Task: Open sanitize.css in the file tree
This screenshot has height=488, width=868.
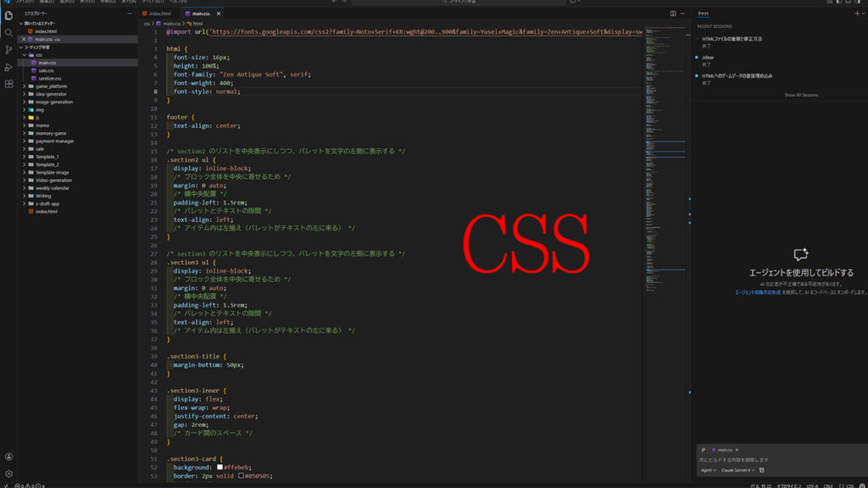Action: tap(50, 78)
